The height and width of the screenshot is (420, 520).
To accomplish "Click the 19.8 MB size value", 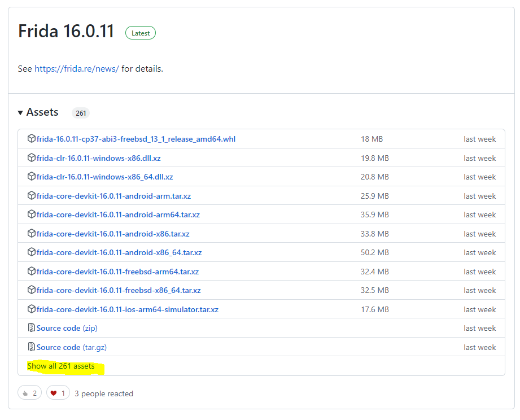I will tap(375, 158).
